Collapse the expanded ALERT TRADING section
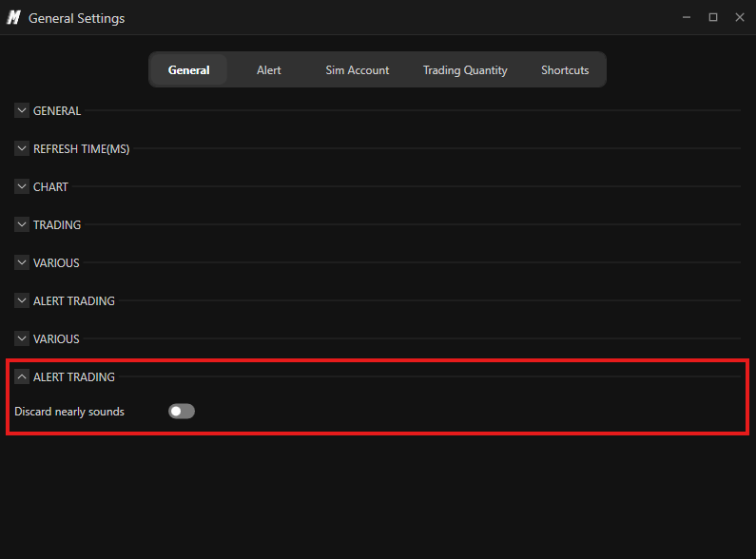The image size is (756, 559). click(x=22, y=376)
